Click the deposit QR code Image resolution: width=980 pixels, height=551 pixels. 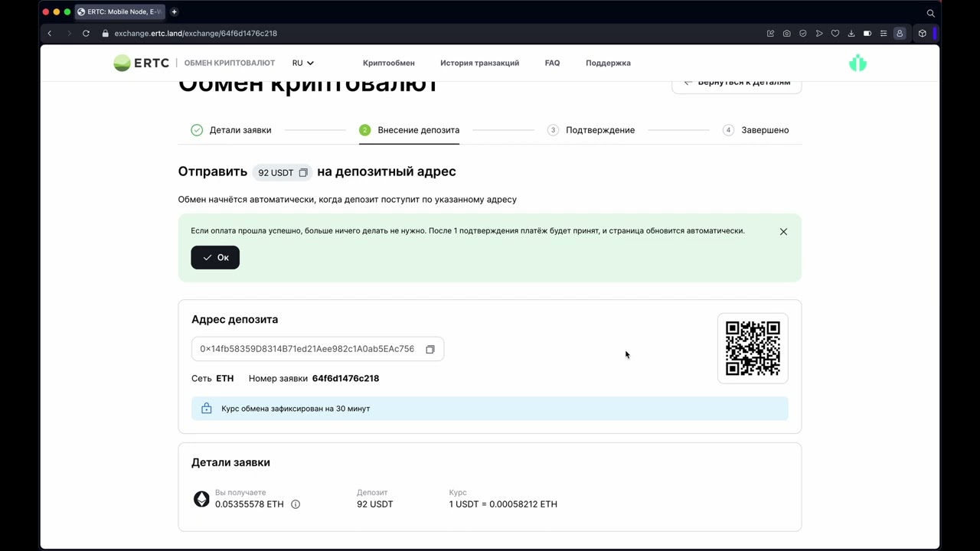coord(753,348)
